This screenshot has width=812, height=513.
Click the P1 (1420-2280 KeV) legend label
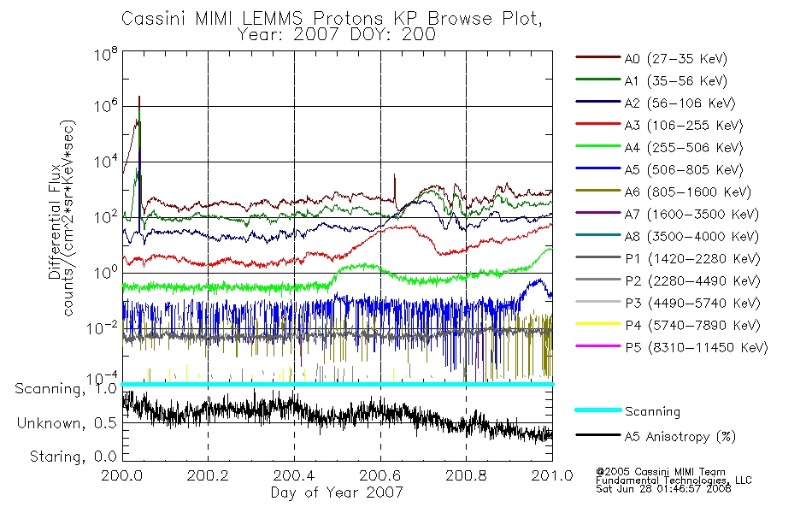pyautogui.click(x=692, y=259)
